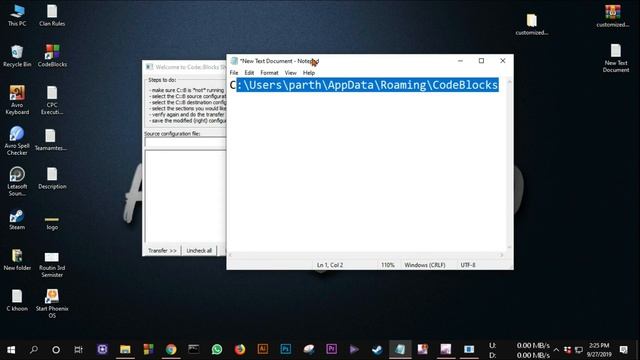Select the New folder desktop icon
Screen dimensions: 640x360
click(17, 260)
